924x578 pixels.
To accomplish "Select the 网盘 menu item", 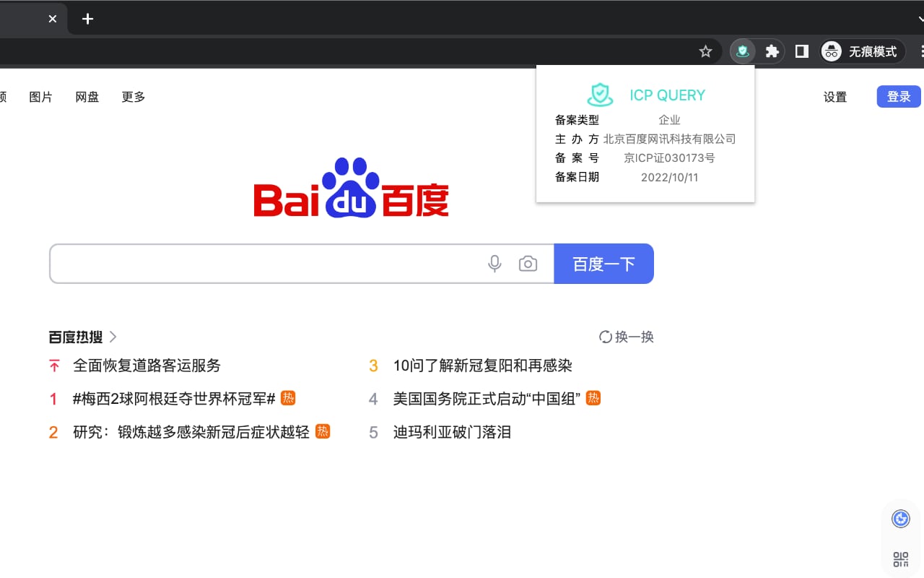I will click(87, 96).
